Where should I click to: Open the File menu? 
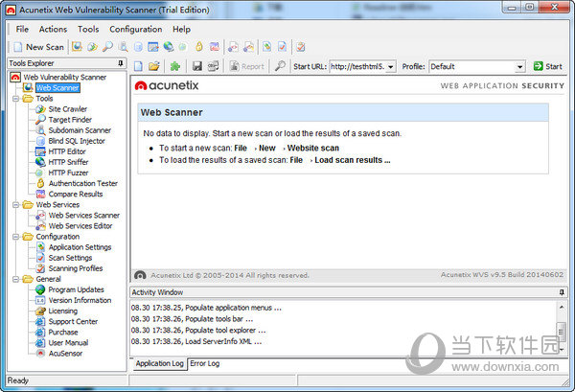[x=22, y=30]
